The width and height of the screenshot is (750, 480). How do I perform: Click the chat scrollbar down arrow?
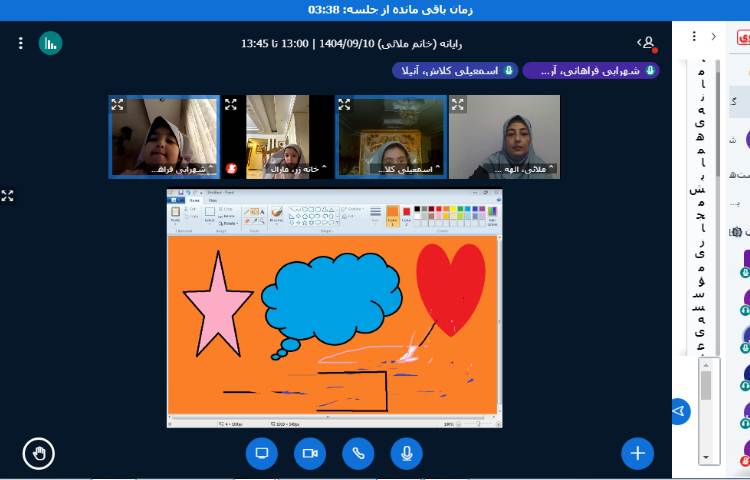708,458
